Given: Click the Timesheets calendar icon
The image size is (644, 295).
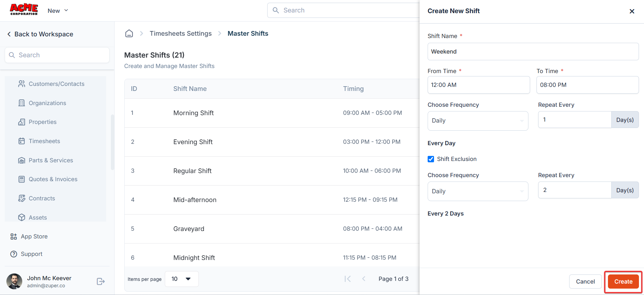Looking at the screenshot, I should (x=22, y=141).
